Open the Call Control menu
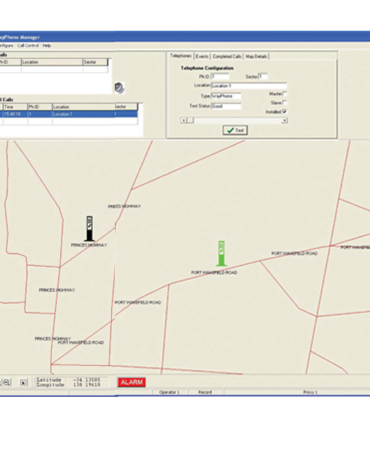 (28, 45)
